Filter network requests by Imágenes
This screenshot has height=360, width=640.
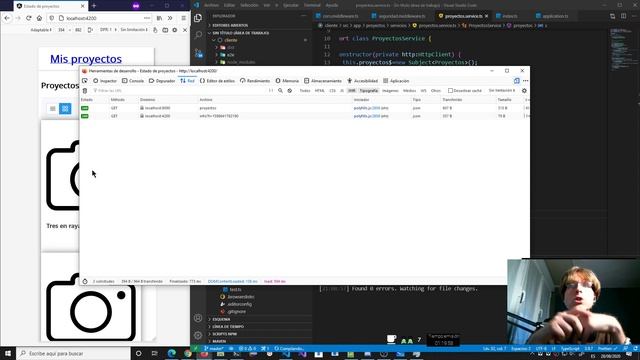coord(390,91)
